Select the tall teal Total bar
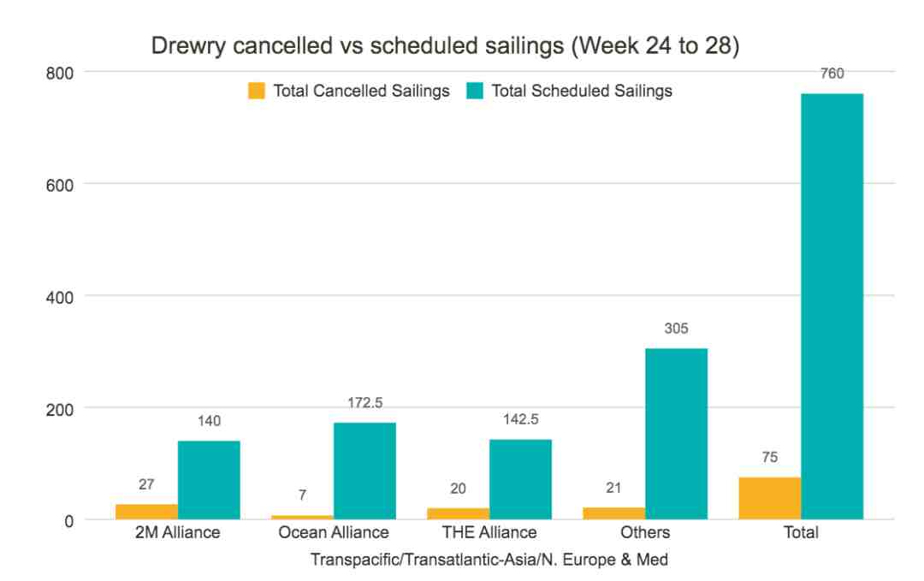The width and height of the screenshot is (924, 581). (x=832, y=306)
